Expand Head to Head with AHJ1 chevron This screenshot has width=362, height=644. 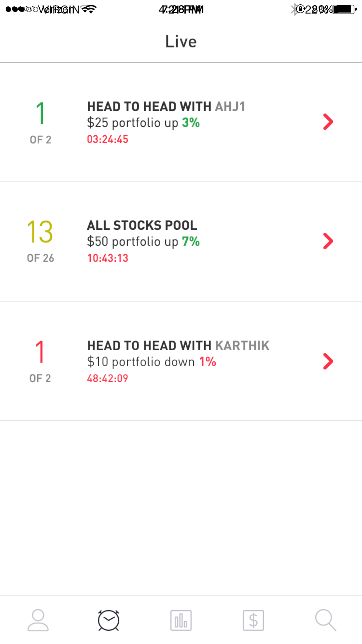(x=328, y=122)
